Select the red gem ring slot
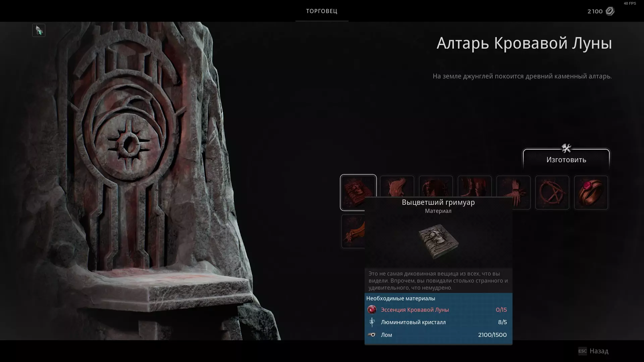644x362 pixels. (x=591, y=193)
